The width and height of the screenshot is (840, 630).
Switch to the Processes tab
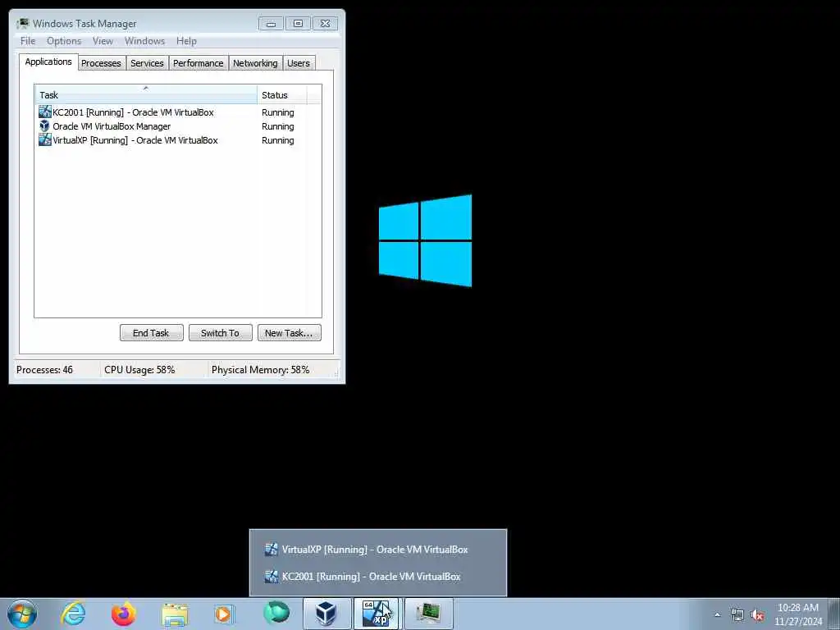(x=101, y=63)
